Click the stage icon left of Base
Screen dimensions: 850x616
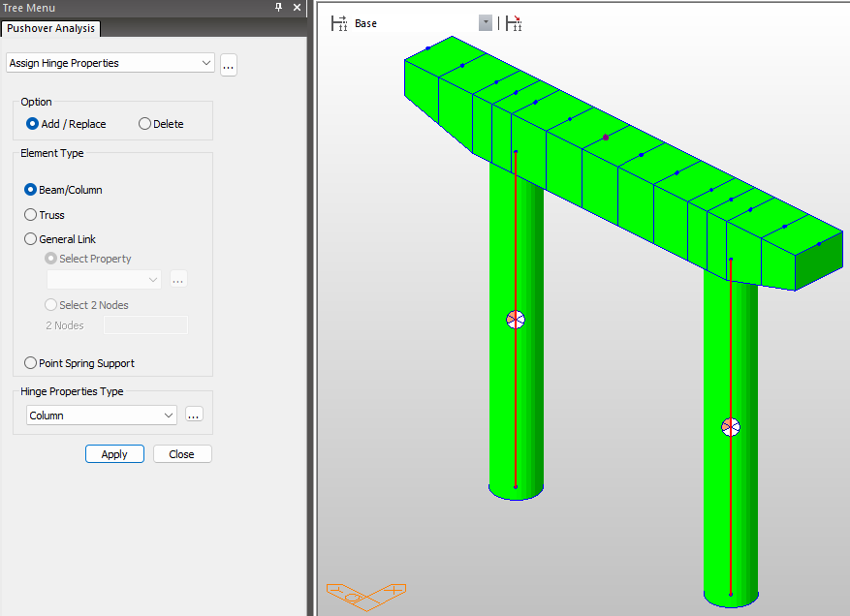[339, 23]
